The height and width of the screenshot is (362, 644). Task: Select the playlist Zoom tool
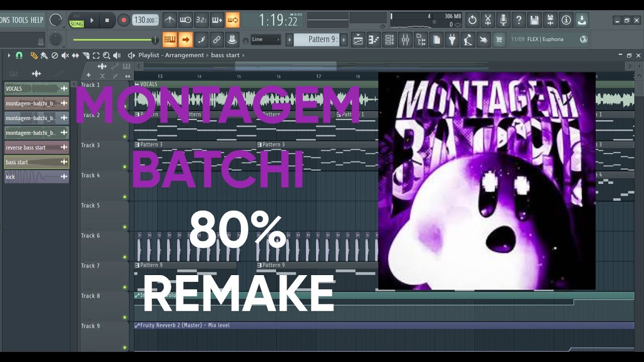click(x=106, y=55)
